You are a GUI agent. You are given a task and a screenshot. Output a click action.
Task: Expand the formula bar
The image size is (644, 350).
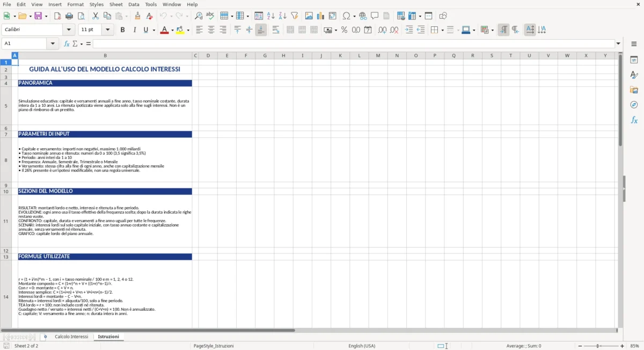click(x=619, y=43)
